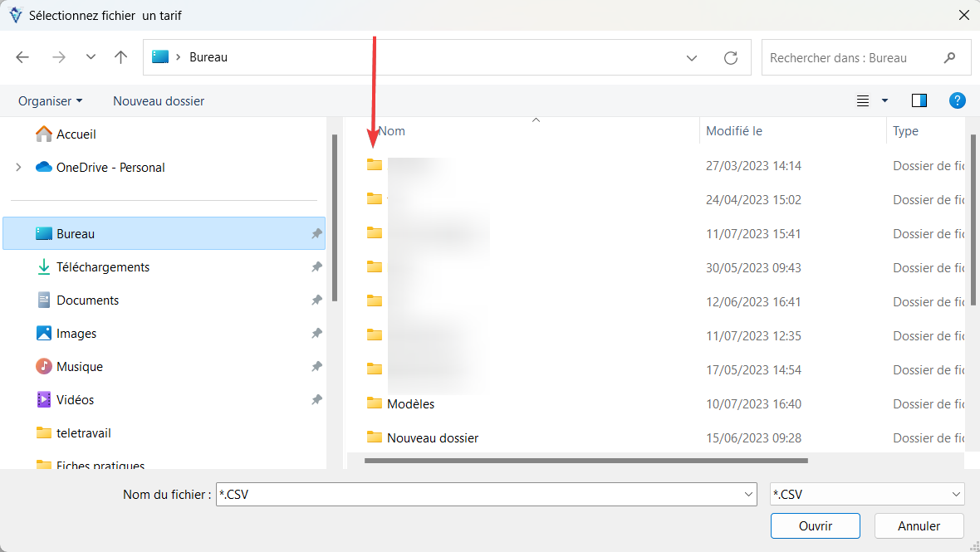Click the search magnifier icon
This screenshot has width=980, height=552.
tap(950, 58)
